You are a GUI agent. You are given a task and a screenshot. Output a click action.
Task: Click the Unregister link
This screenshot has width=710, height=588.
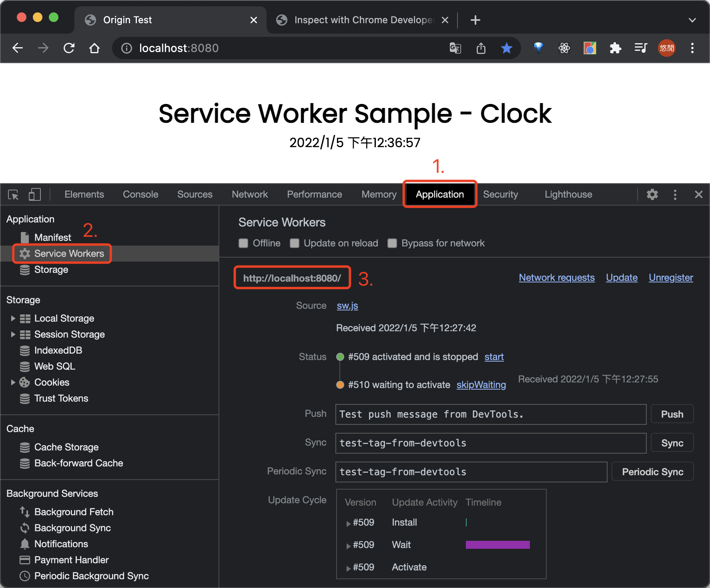point(670,277)
